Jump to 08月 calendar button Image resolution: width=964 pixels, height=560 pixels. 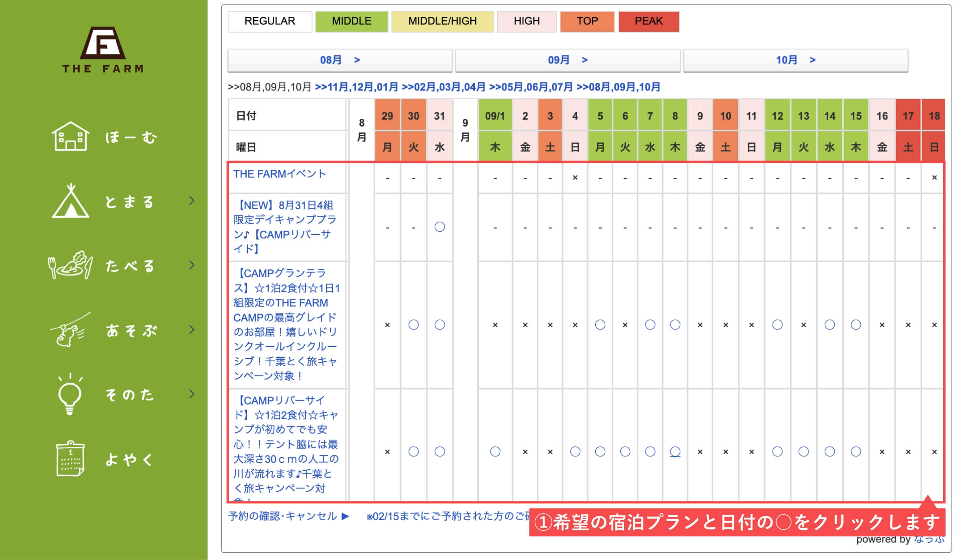pos(340,60)
